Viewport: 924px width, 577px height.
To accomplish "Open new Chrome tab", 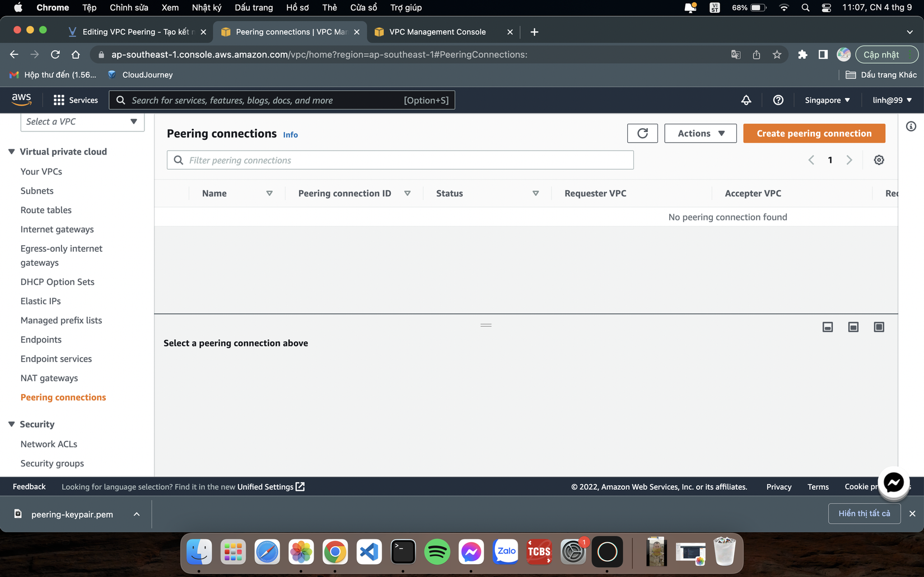I will tap(534, 32).
